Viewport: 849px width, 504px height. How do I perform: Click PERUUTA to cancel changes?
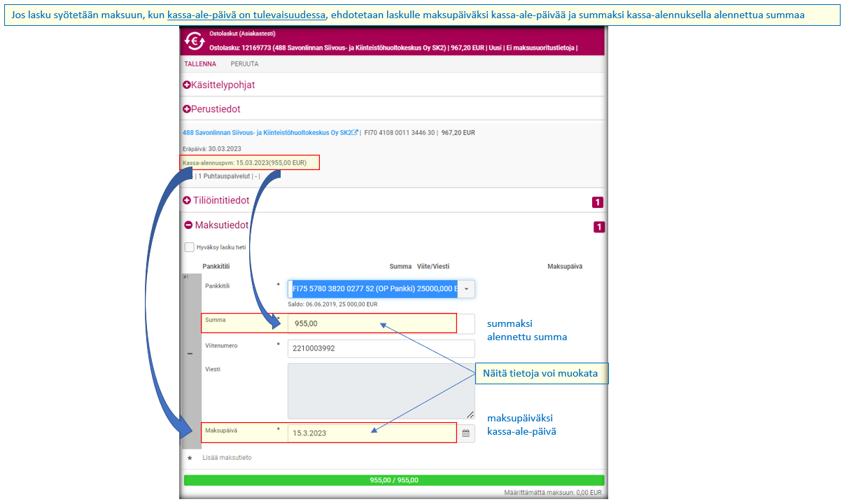(244, 64)
